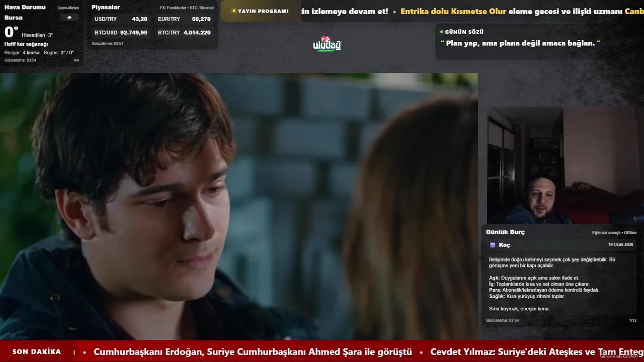Click the BTC/USD 92.749,99 price
Viewport: 644px width, 362px height.
[x=121, y=32]
